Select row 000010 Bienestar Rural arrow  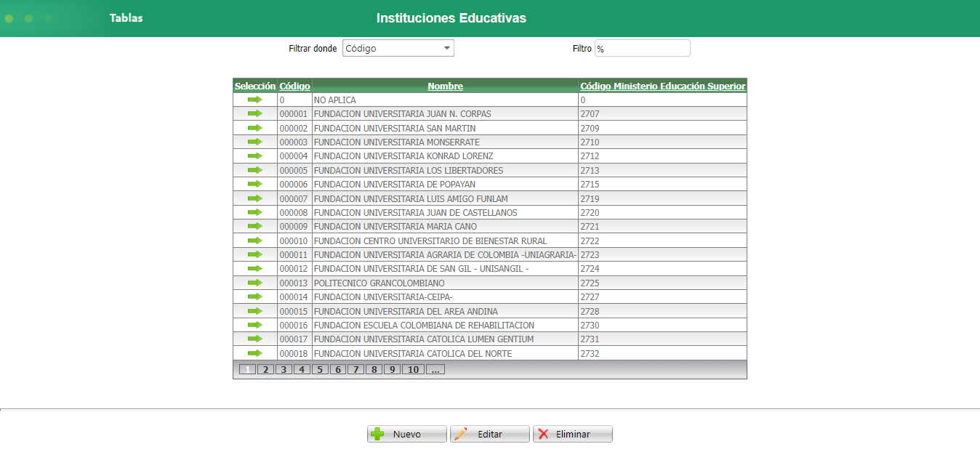254,241
